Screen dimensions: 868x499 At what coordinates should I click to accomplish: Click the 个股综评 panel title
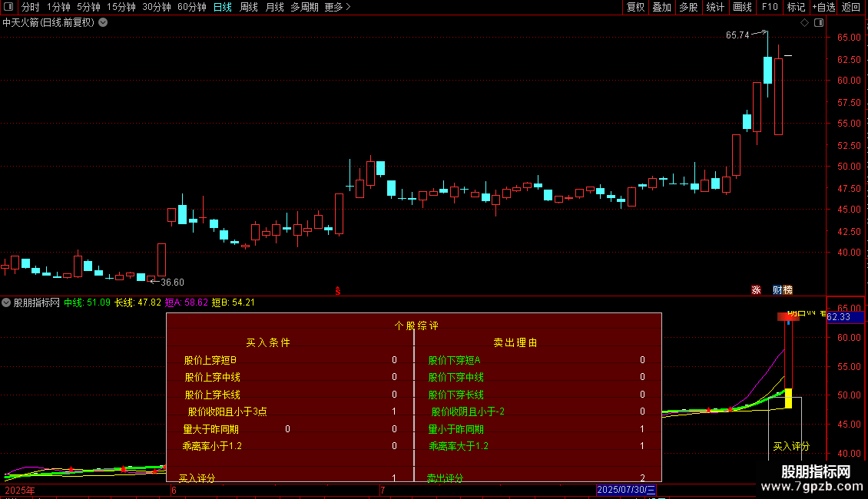coord(416,326)
